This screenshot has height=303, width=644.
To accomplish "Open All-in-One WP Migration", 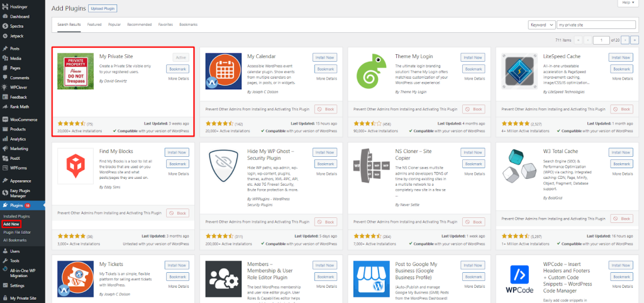I will pyautogui.click(x=23, y=273).
